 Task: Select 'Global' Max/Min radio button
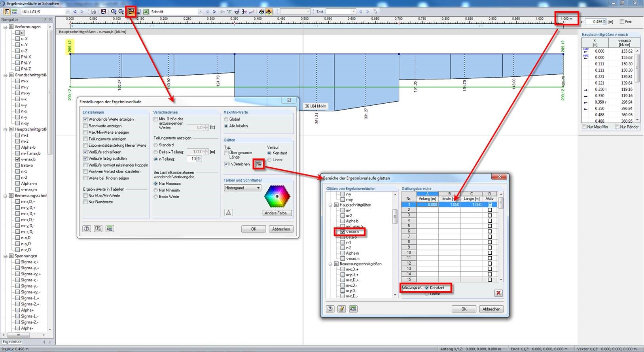tap(226, 119)
